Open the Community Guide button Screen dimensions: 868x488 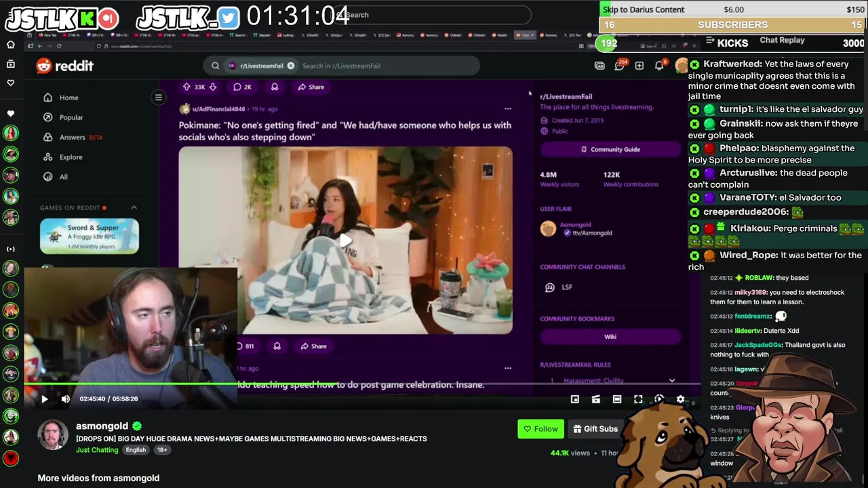pyautogui.click(x=610, y=149)
